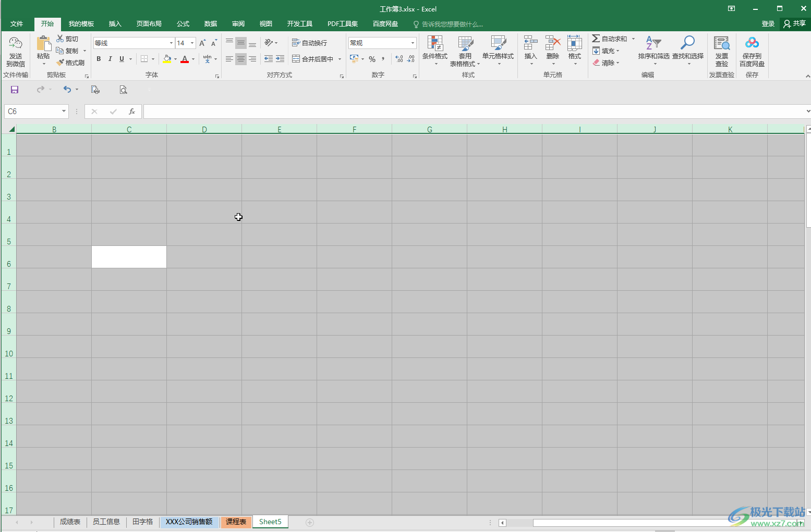Click the Undo arrow in quick access toolbar
811x532 pixels.
pyautogui.click(x=67, y=90)
